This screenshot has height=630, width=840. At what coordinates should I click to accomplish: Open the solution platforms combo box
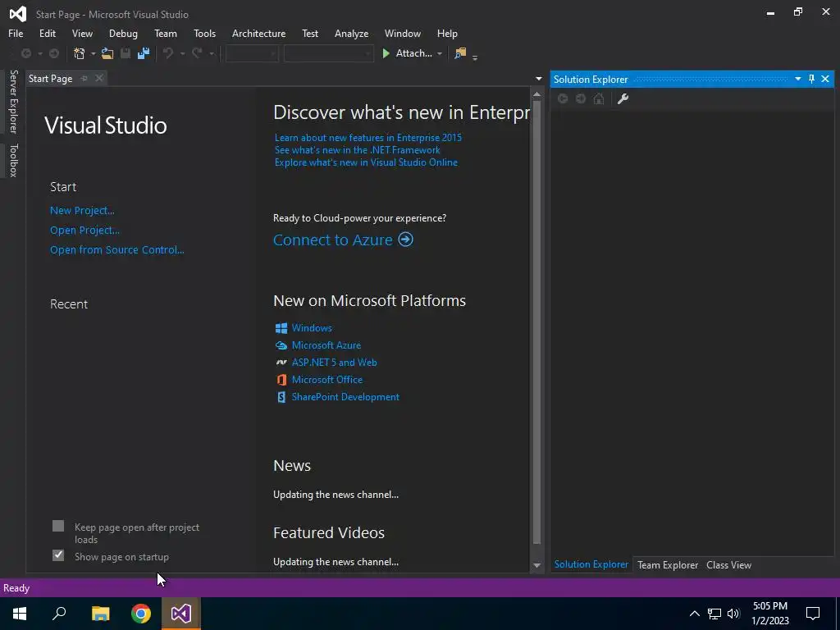click(x=328, y=53)
